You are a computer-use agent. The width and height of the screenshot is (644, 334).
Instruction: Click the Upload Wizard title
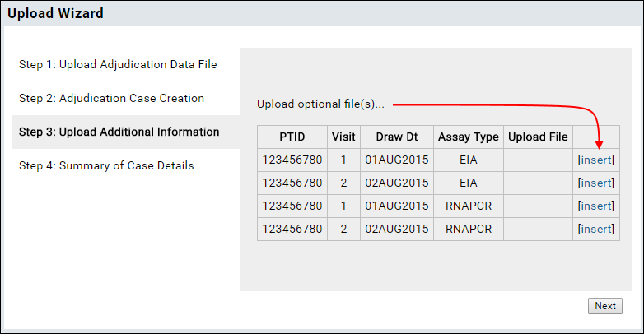point(55,13)
